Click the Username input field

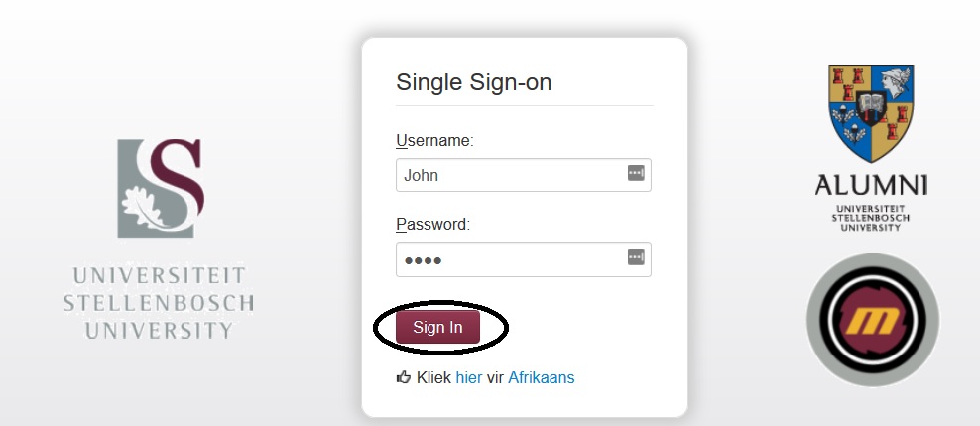tap(506, 175)
